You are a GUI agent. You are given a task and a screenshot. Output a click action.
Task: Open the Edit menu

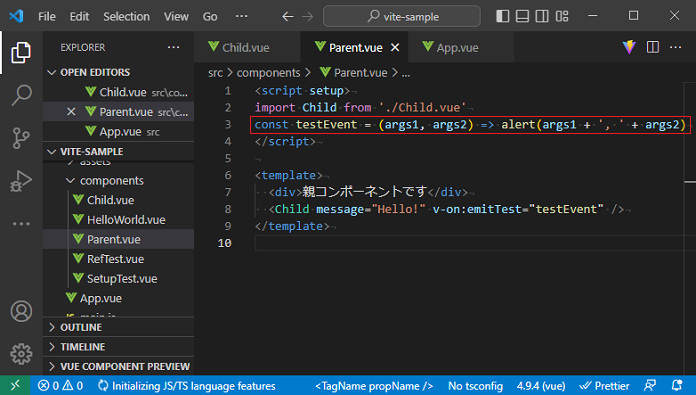click(x=79, y=16)
